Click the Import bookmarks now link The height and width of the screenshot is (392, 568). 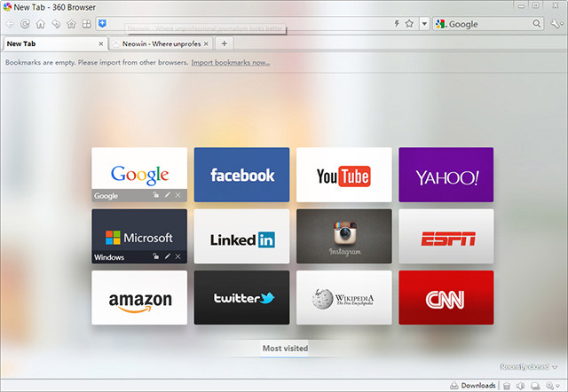point(231,62)
